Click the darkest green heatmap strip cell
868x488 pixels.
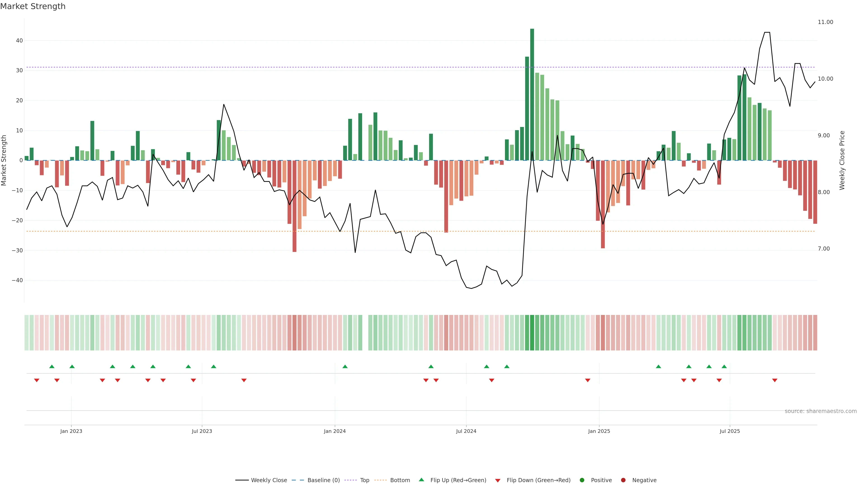click(x=532, y=333)
